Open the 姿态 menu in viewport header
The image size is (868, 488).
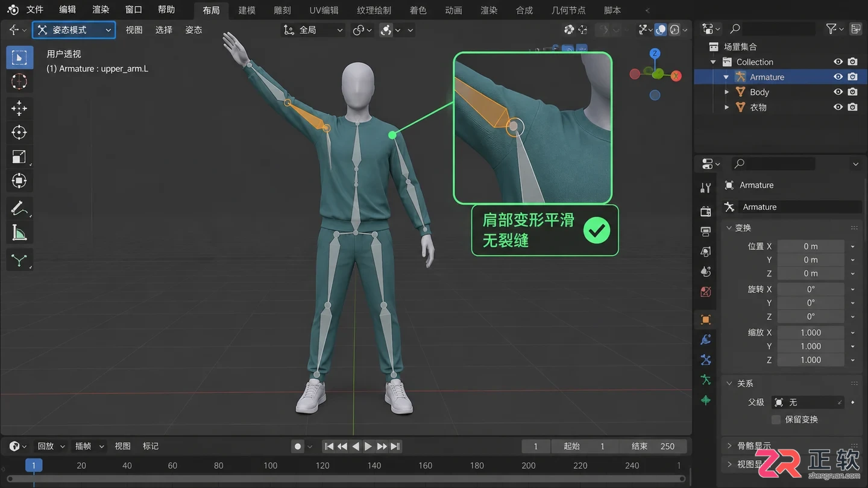(x=193, y=30)
